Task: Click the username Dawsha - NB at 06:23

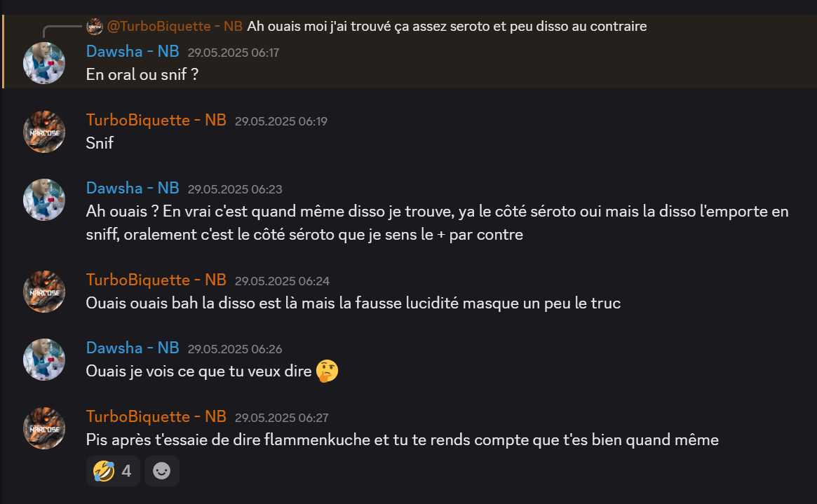Action: click(133, 188)
